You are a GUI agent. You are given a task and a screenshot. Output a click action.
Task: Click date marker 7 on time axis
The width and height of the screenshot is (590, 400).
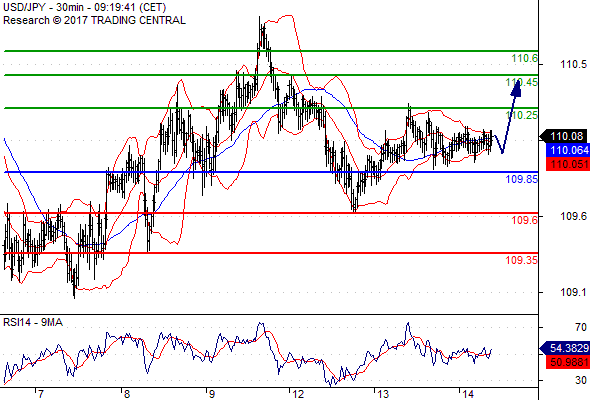[40, 394]
